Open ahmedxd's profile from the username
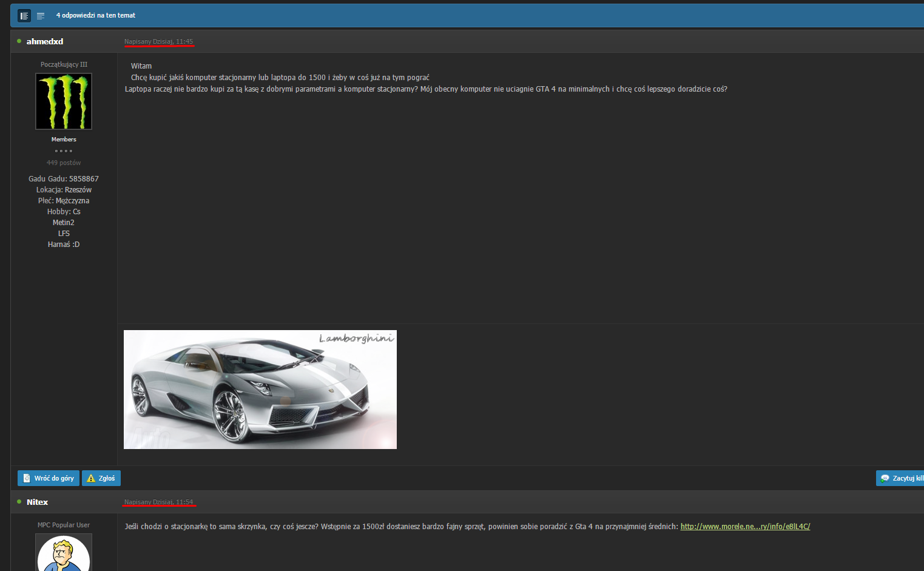Viewport: 924px width, 571px height. coord(45,41)
